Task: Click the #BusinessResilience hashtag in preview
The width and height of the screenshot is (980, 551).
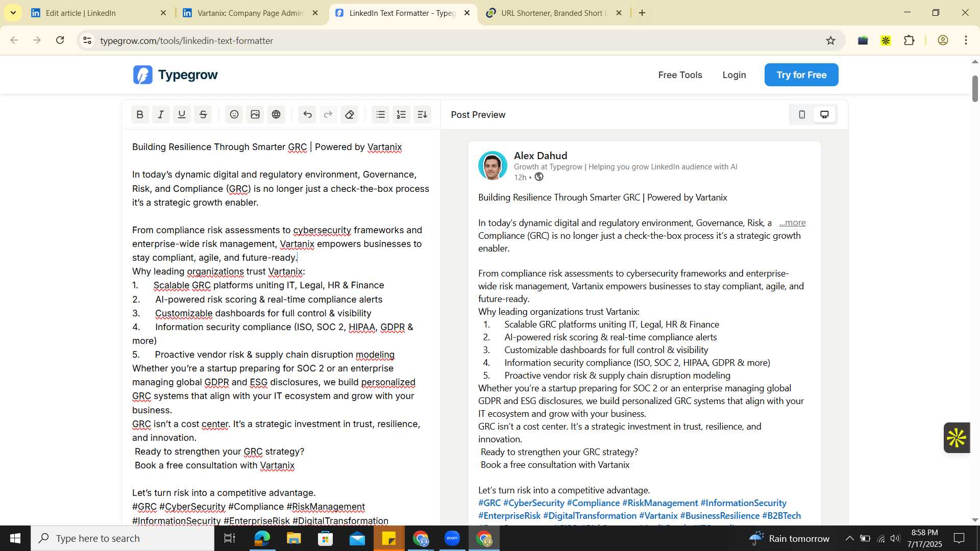Action: (720, 516)
